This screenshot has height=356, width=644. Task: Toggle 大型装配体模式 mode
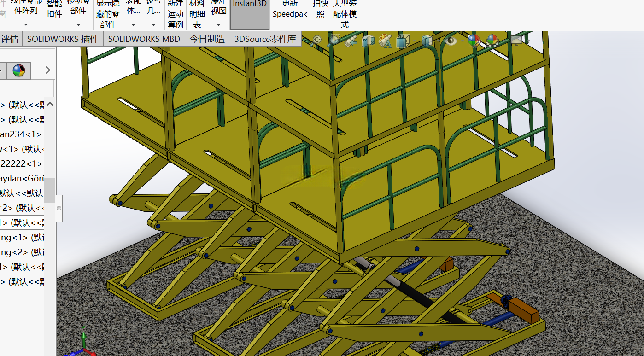(345, 14)
